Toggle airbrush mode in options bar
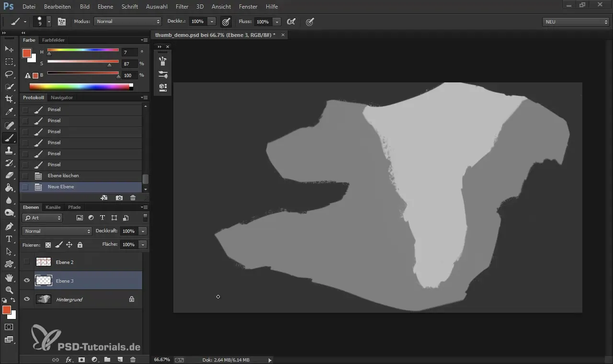Screen dimensions: 613x364 [291, 22]
